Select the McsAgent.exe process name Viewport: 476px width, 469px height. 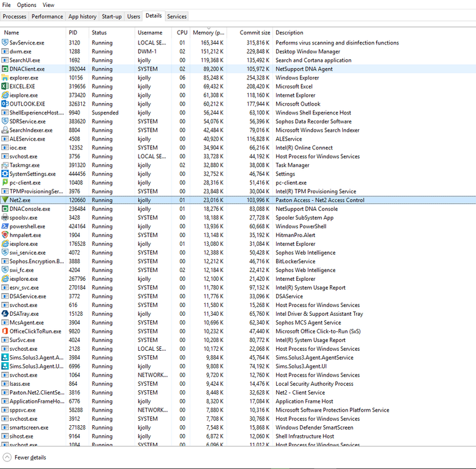[x=27, y=323]
